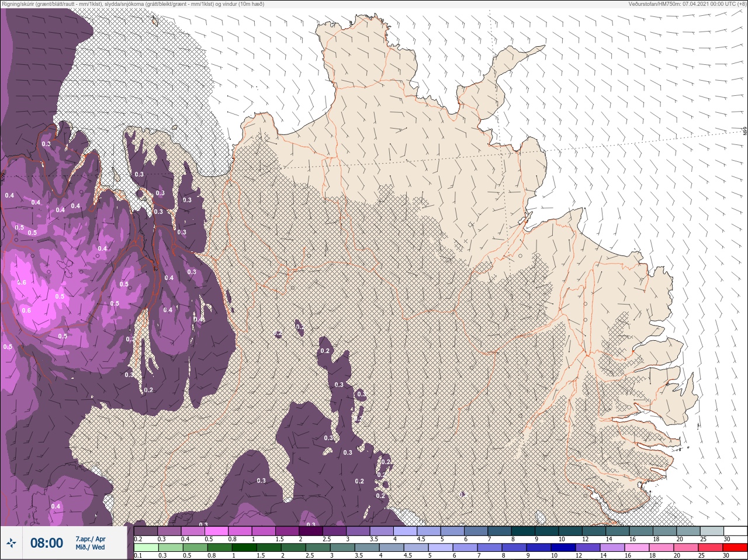Select the palest green 0.1 swatch in the lower legend
Screen dimensions: 748x560
pyautogui.click(x=146, y=548)
